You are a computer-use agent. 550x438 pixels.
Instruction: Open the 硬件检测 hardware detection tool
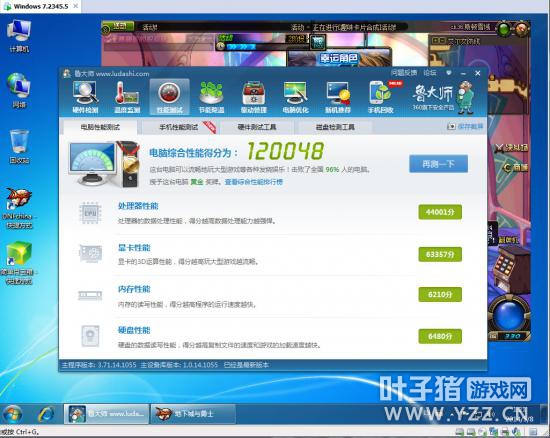coord(85,97)
